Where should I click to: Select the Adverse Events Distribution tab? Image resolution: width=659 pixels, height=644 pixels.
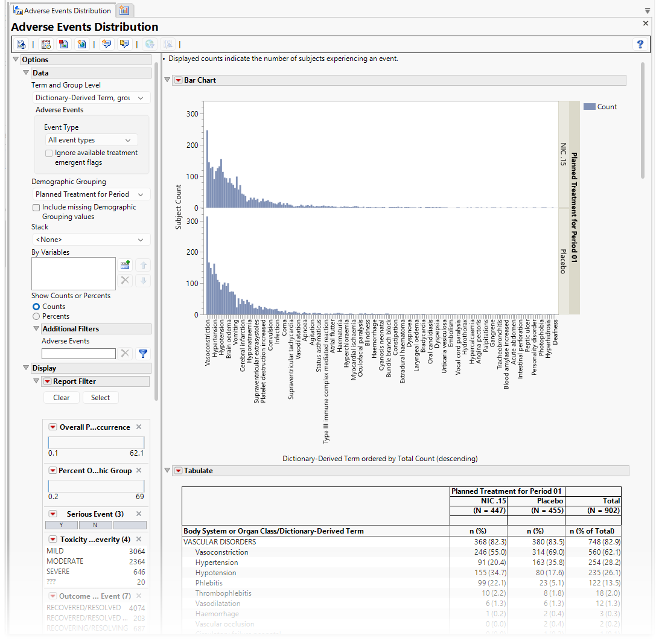click(62, 10)
